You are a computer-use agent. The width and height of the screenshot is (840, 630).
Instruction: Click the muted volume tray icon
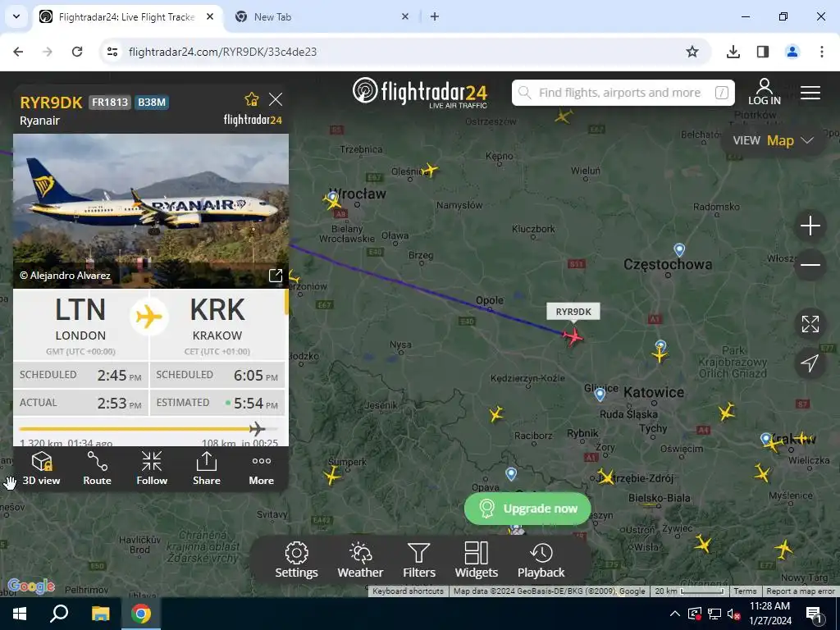(733, 614)
